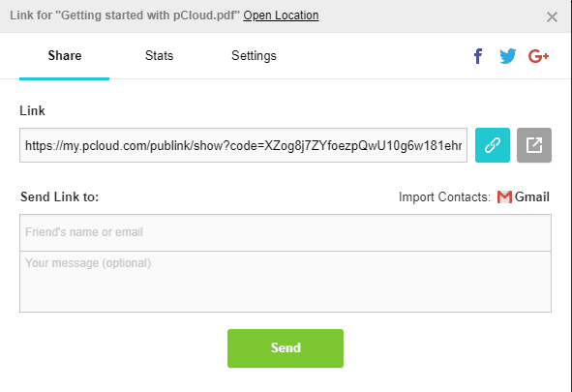Viewport: 572px width, 392px height.
Task: Follow the Open Location link
Action: click(281, 15)
